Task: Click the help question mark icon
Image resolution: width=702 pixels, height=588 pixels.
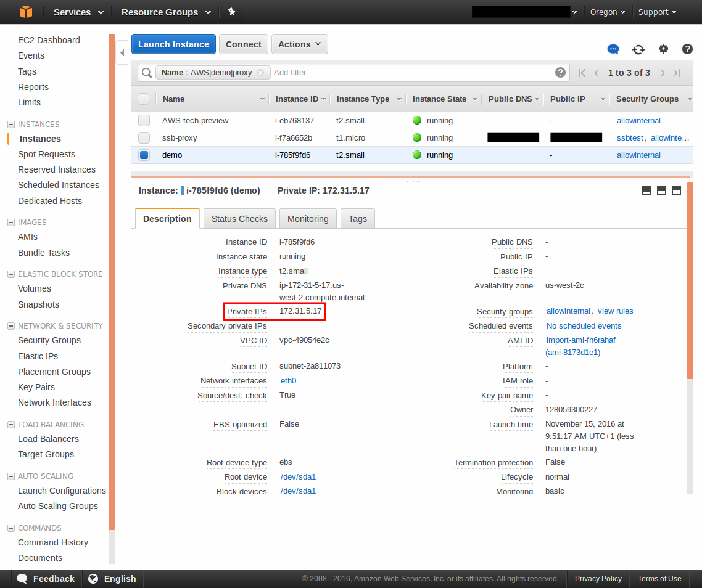Action: click(687, 49)
